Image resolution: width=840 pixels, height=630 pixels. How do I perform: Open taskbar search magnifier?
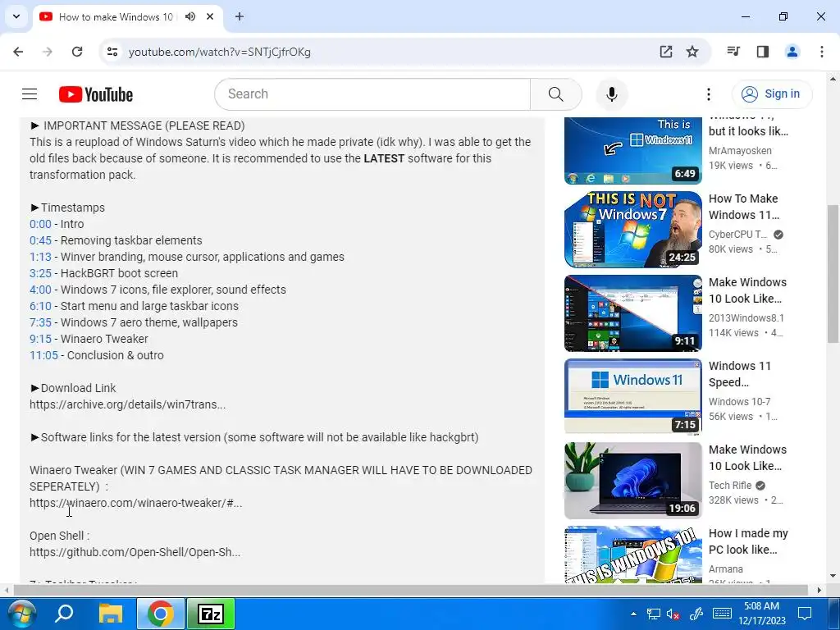pyautogui.click(x=64, y=614)
